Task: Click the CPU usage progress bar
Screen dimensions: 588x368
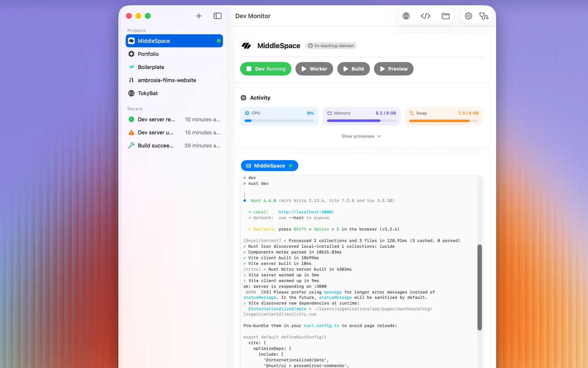Action: tap(279, 121)
